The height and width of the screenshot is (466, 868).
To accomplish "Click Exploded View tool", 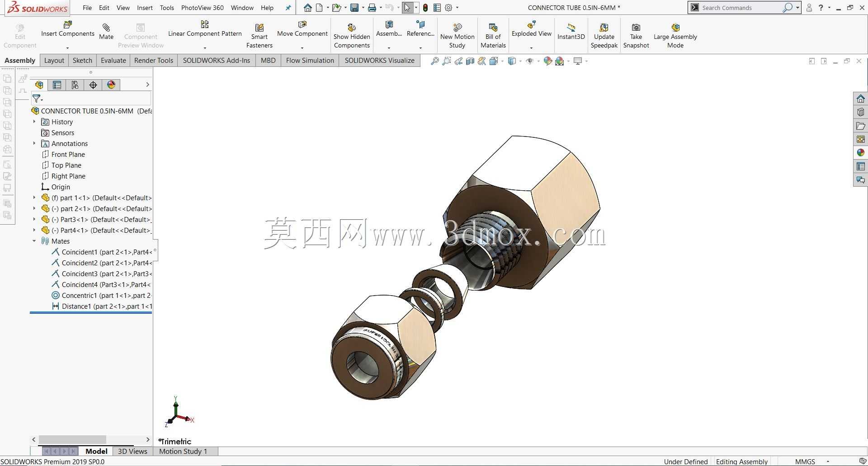I will [x=532, y=28].
